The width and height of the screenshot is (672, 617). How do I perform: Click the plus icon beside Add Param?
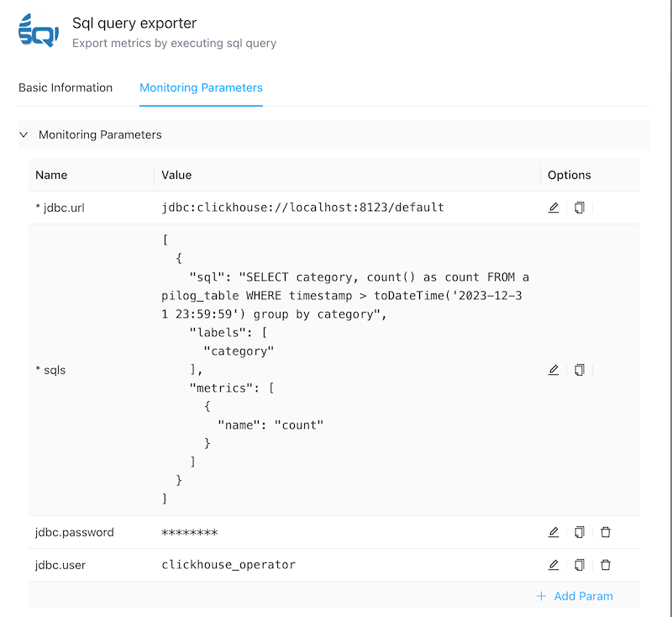click(x=542, y=596)
